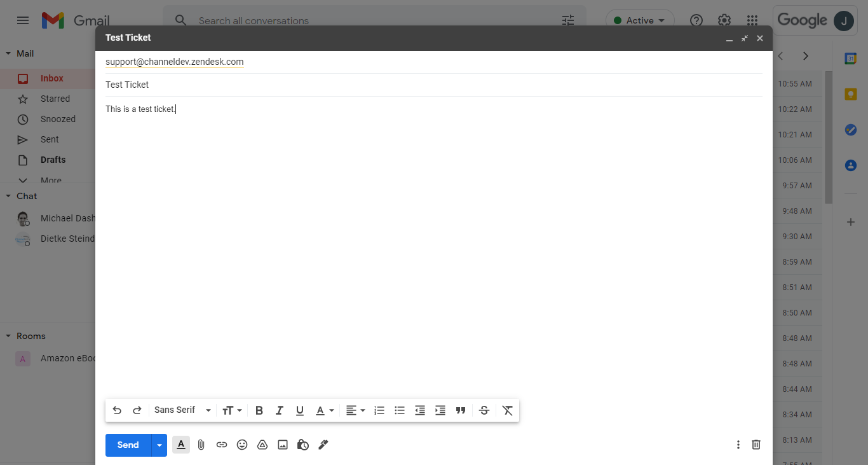The image size is (868, 465).
Task: Attach a file using the paperclip icon
Action: click(x=201, y=445)
